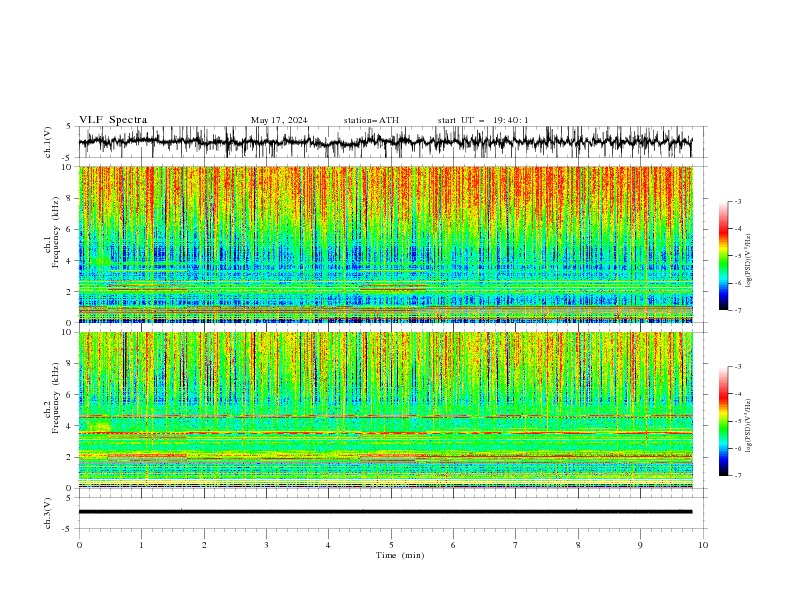Click time axis tick label 9
Screen dimensions: 792x612
(640, 545)
